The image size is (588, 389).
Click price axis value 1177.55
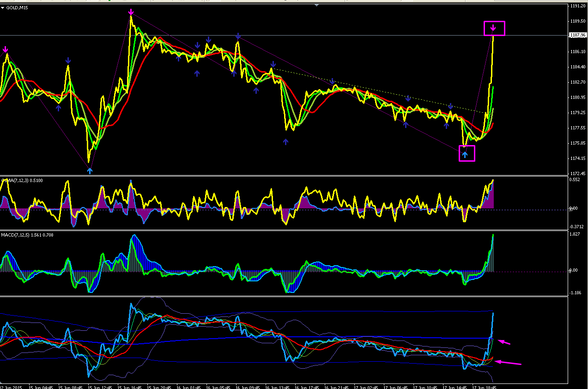[x=578, y=128]
